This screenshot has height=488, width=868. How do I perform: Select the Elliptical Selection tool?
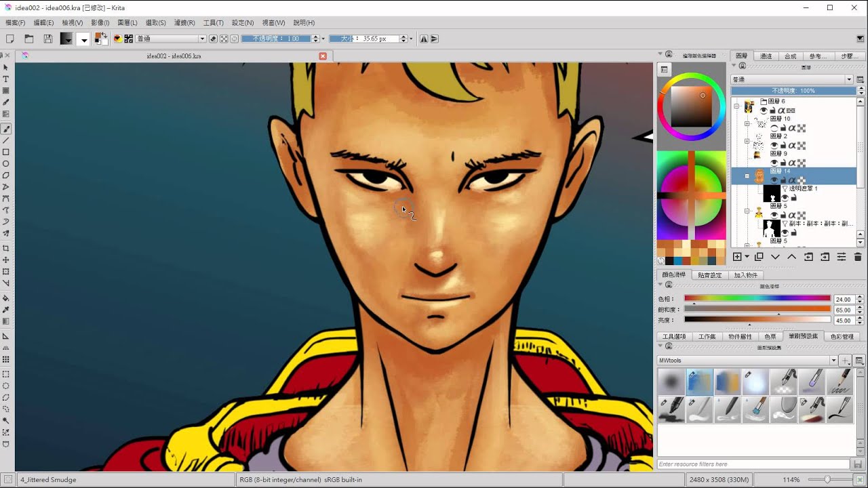click(x=6, y=385)
